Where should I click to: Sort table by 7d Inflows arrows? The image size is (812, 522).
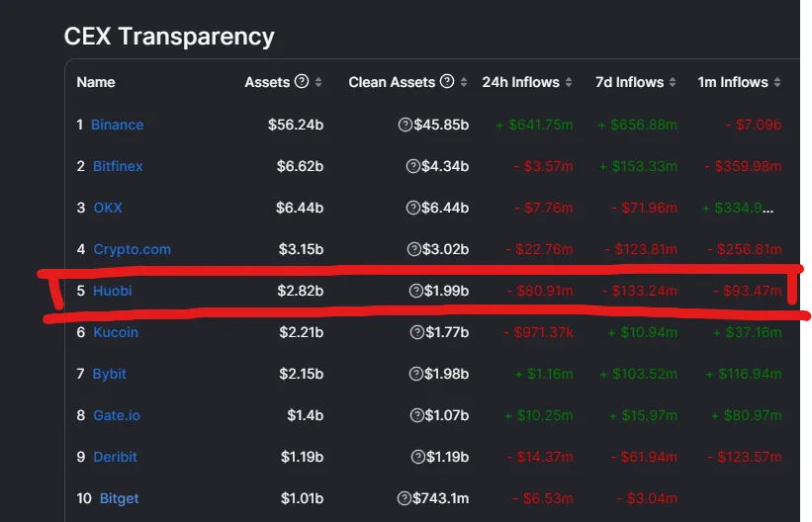coord(673,82)
